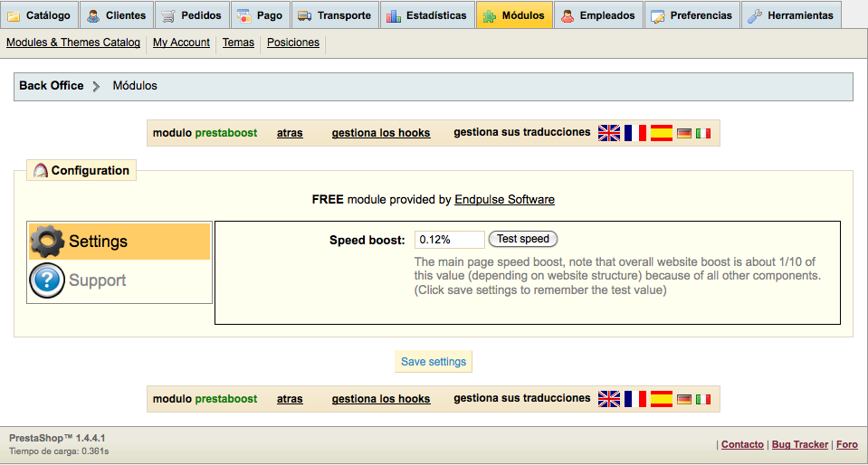The height and width of the screenshot is (465, 868).
Task: Open the Posiciones submenu link
Action: [293, 43]
